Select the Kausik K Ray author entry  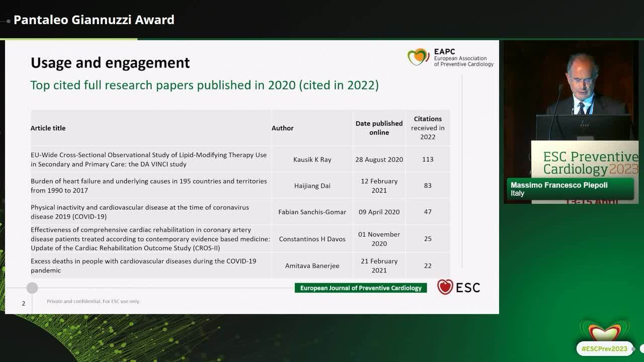point(312,159)
